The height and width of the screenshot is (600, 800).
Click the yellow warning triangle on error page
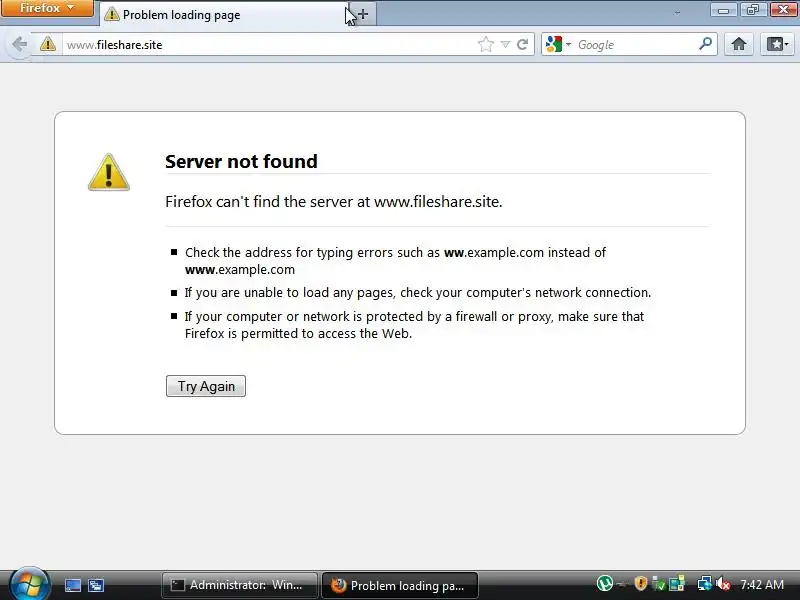point(109,172)
